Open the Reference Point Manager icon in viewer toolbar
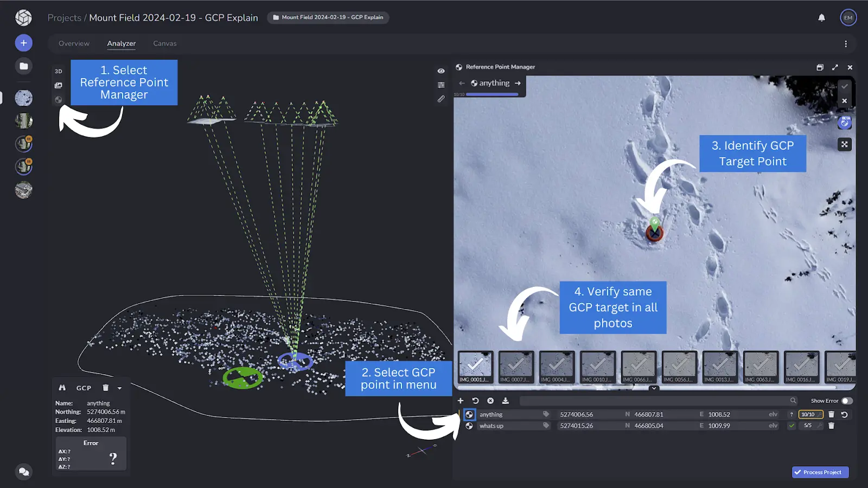868x488 pixels. tap(59, 100)
